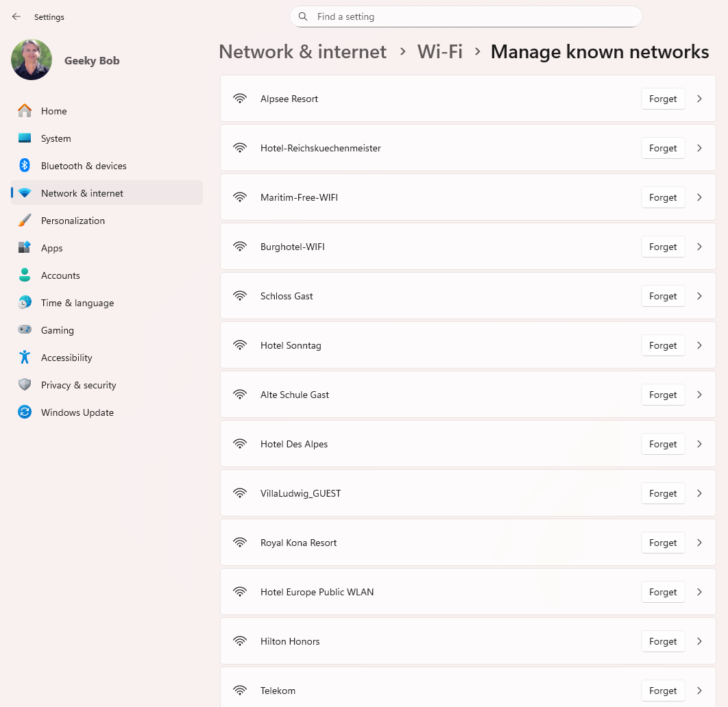Expand Alpsee Resort network details chevron
Image resolution: width=728 pixels, height=707 pixels.
click(699, 99)
